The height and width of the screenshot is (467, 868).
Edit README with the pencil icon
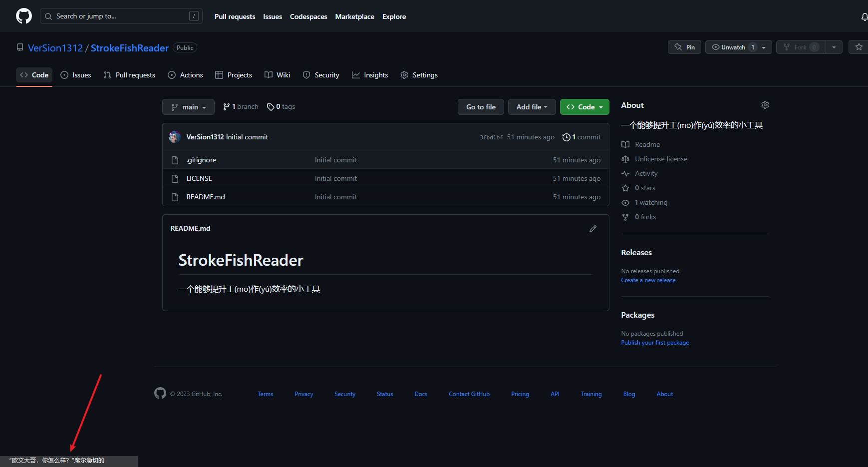pyautogui.click(x=592, y=229)
